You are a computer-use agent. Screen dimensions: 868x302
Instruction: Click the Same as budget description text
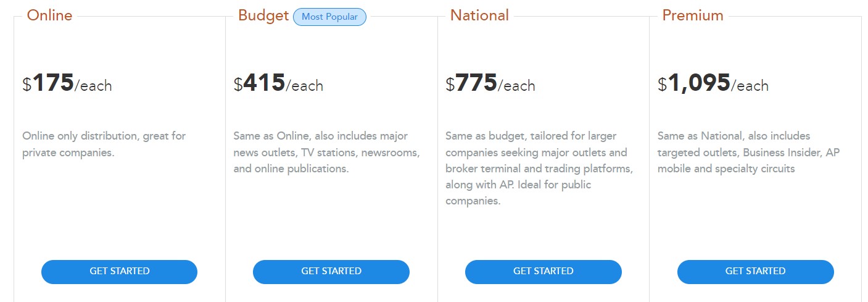coord(539,168)
